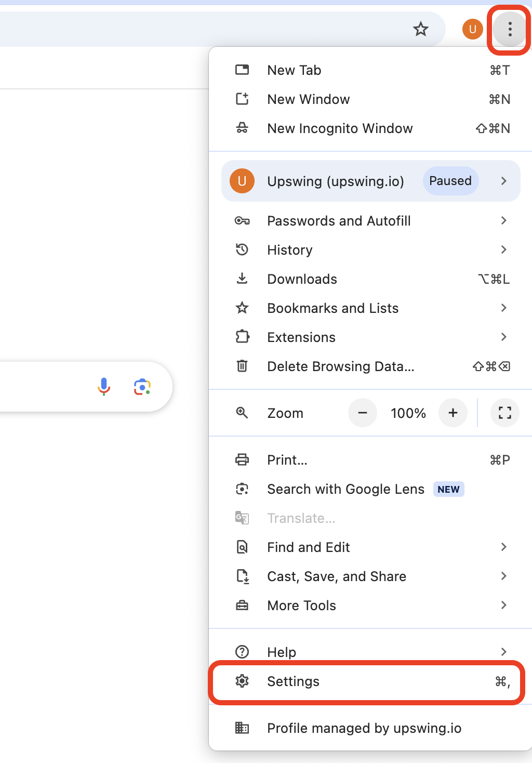Expand the More Tools submenu chevron
Image resolution: width=532 pixels, height=763 pixels.
[503, 605]
